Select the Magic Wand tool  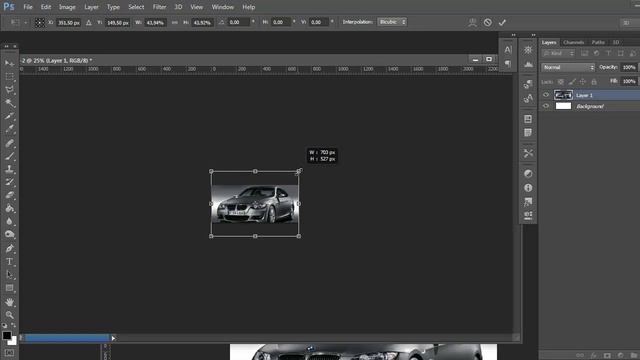coord(9,103)
